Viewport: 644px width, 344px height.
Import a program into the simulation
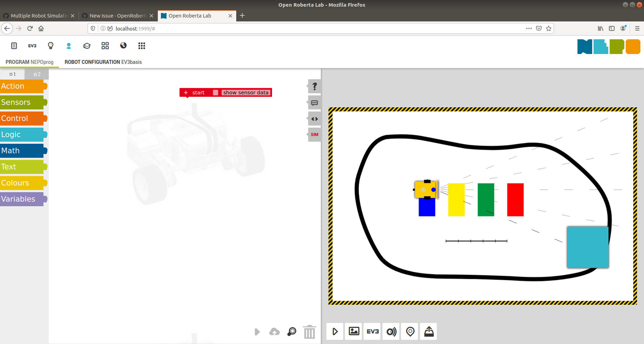tap(428, 331)
